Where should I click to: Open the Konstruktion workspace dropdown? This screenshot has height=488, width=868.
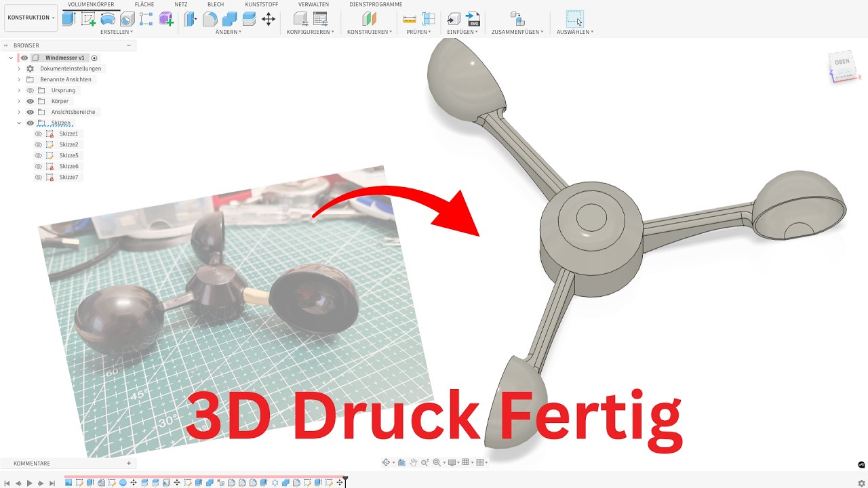31,18
